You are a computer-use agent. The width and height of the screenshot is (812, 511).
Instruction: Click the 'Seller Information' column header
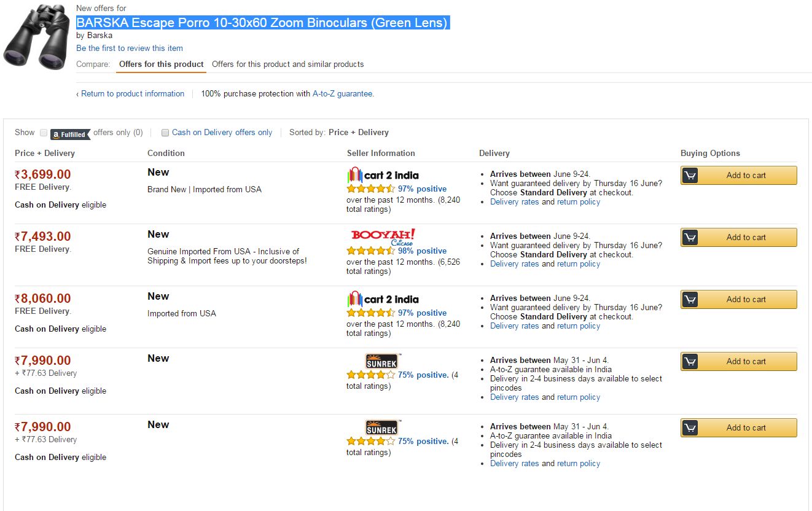coord(381,154)
